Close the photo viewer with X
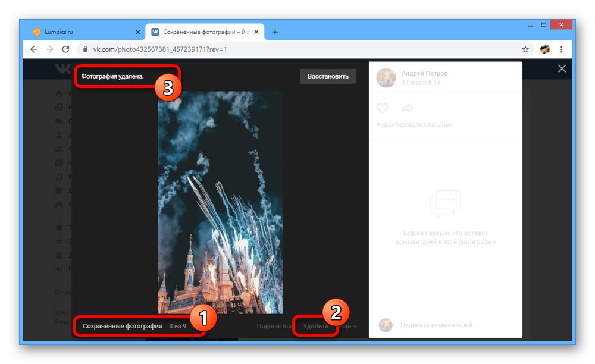This screenshot has height=364, width=595. [x=562, y=68]
